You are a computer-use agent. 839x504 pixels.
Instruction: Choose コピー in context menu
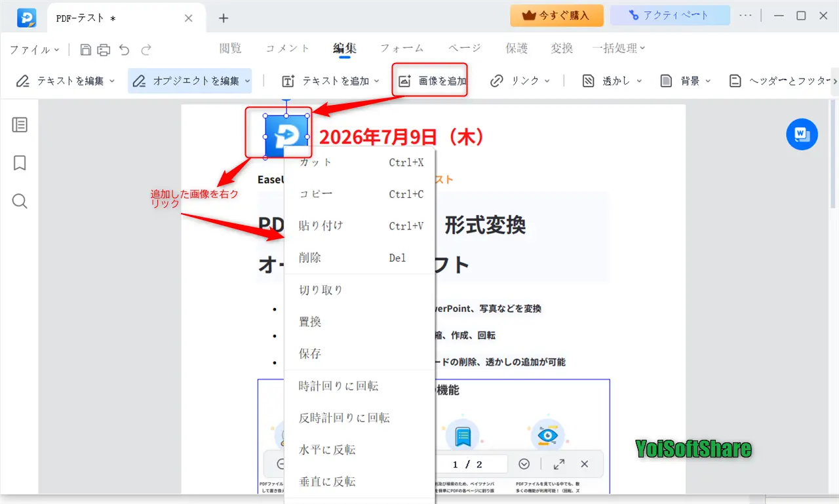coord(359,194)
